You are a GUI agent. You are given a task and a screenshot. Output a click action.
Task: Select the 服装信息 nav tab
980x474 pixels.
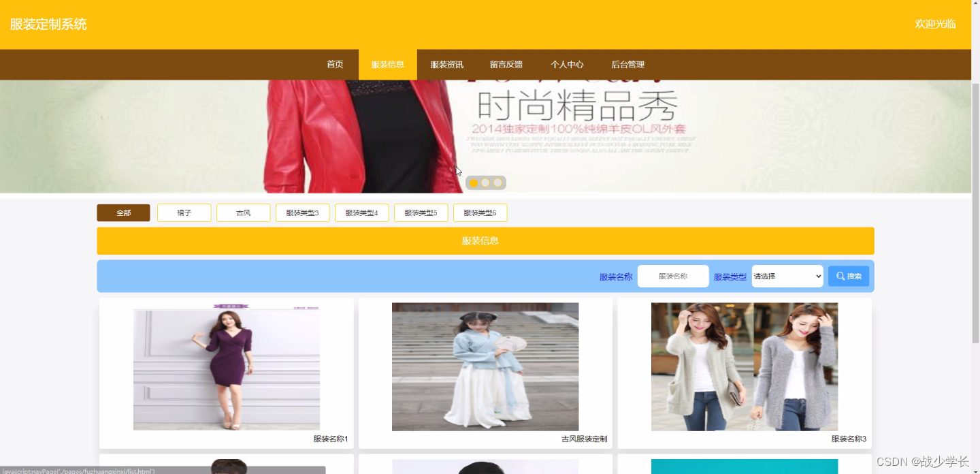pos(388,65)
